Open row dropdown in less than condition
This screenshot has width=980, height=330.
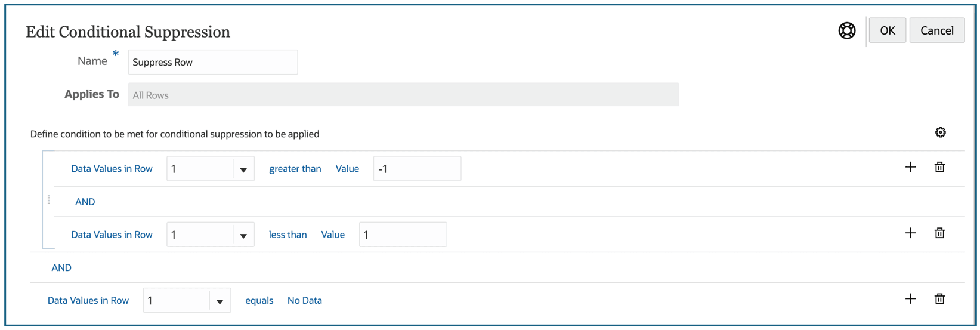coord(243,235)
